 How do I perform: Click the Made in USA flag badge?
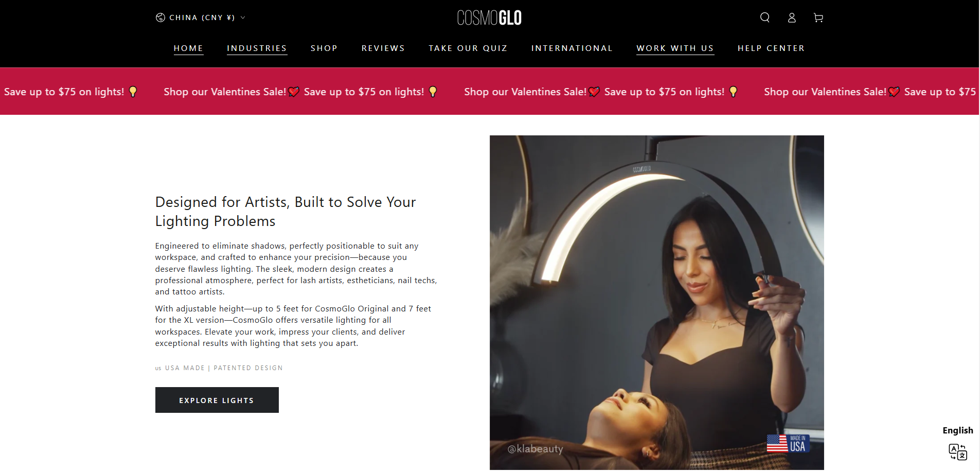(x=788, y=443)
